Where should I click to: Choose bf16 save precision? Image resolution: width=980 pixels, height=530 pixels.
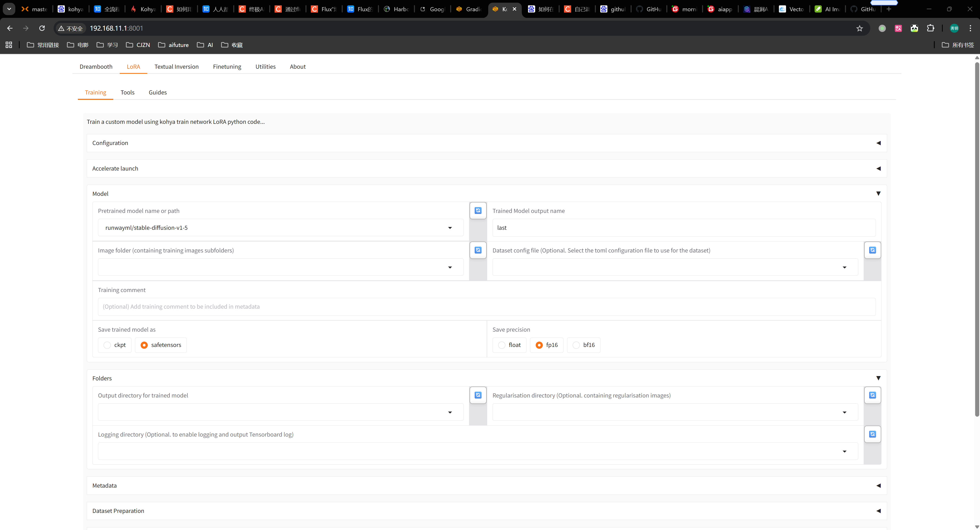tap(576, 345)
